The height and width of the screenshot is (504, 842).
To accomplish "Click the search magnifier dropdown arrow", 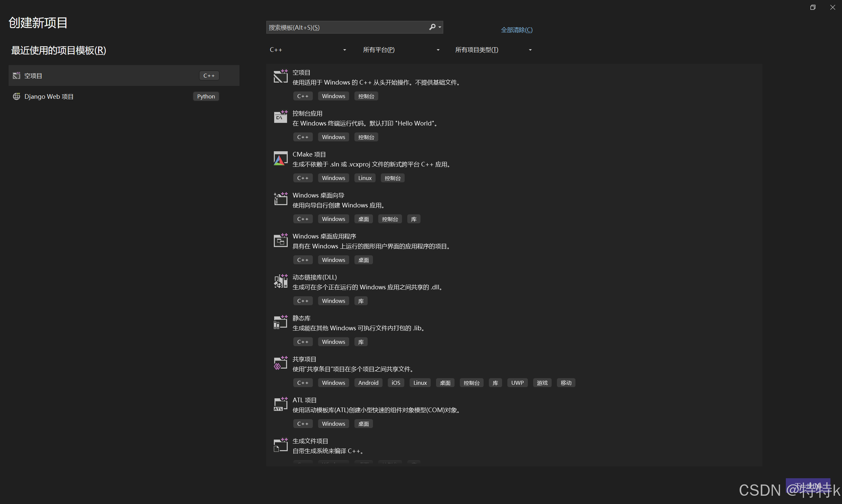I will click(440, 27).
